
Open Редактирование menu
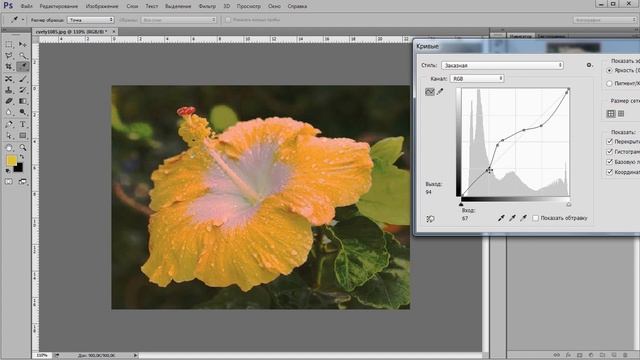[59, 6]
